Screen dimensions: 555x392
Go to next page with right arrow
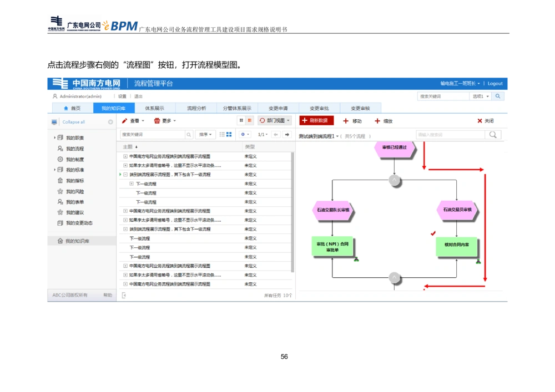[287, 135]
